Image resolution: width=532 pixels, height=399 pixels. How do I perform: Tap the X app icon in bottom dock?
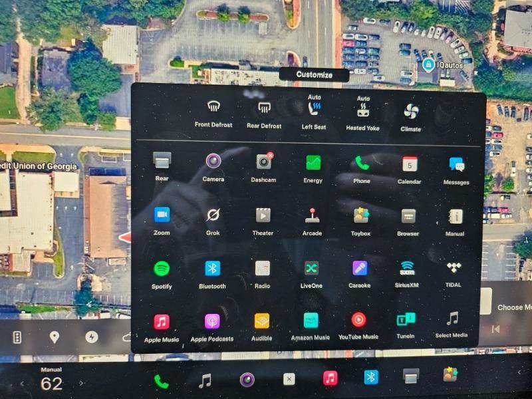click(x=289, y=379)
